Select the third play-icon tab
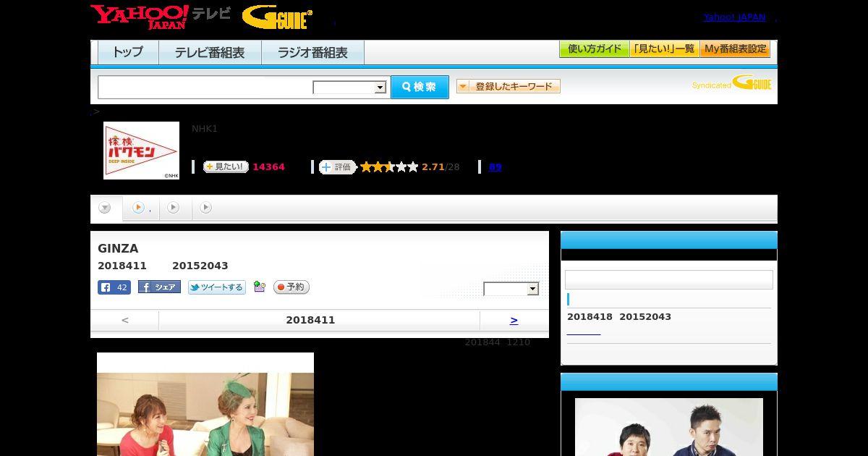Viewport: 868px width, 456px height. pyautogui.click(x=174, y=208)
